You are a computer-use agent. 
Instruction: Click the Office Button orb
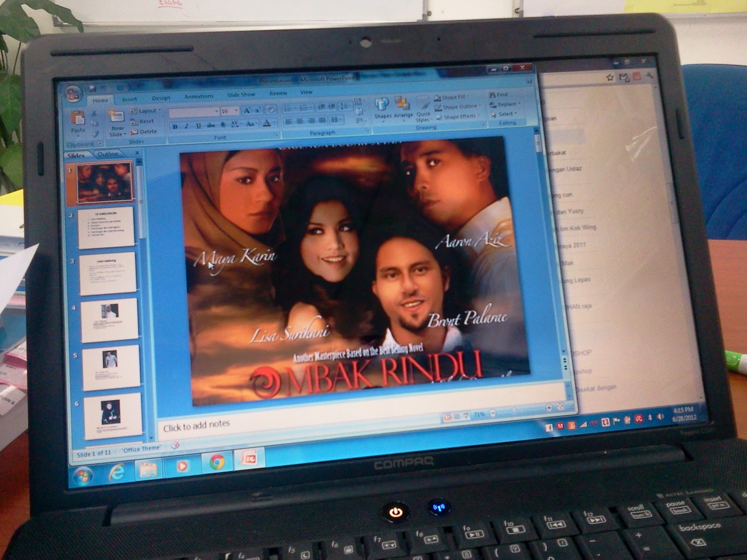point(74,93)
